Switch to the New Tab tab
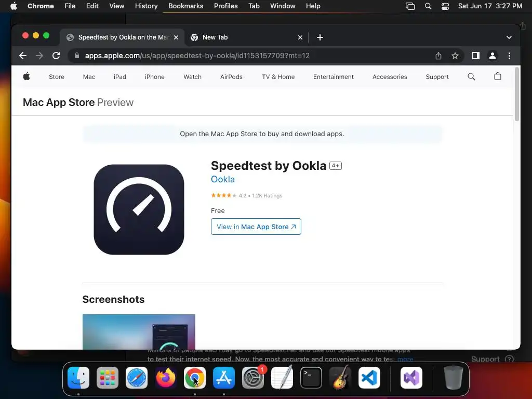The width and height of the screenshot is (532, 399). coord(247,37)
